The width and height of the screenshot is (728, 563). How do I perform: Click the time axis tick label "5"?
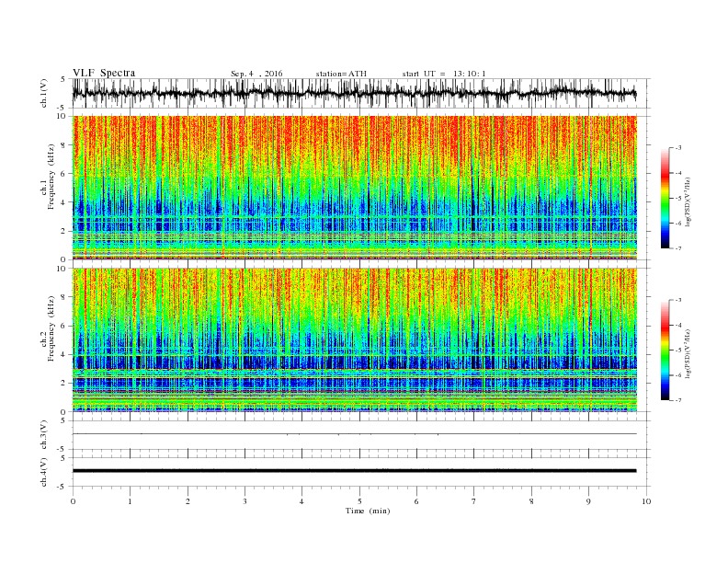point(359,501)
